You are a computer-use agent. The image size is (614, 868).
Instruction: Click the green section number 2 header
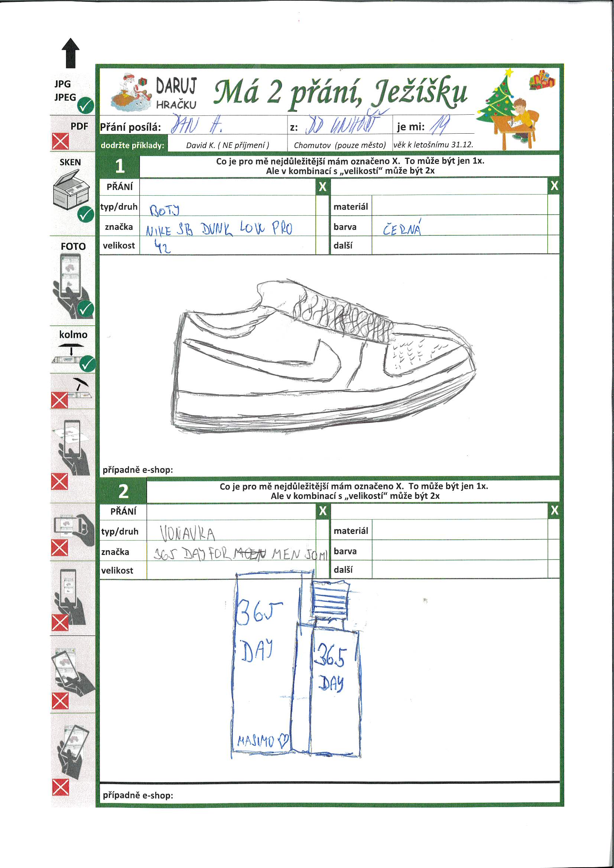pos(123,491)
